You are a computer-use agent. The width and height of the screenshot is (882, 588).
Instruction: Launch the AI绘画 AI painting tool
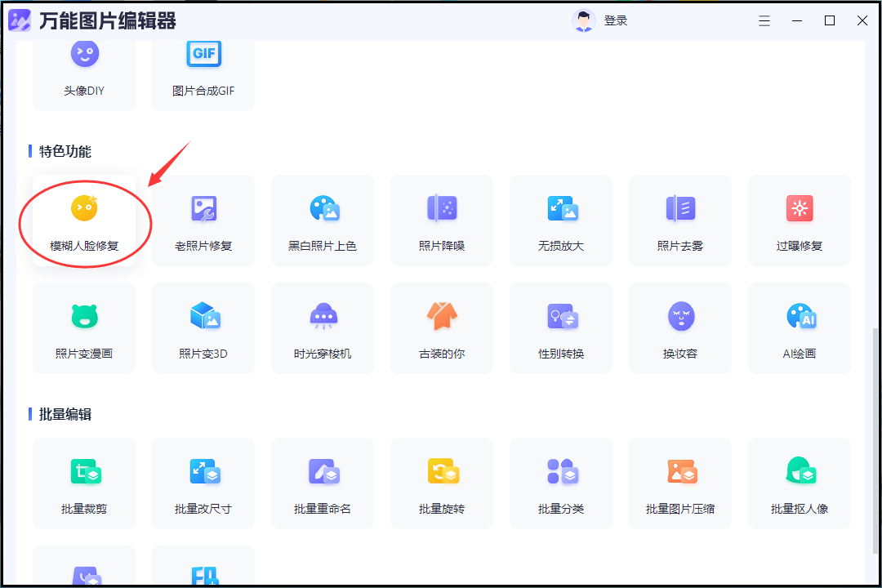[800, 328]
